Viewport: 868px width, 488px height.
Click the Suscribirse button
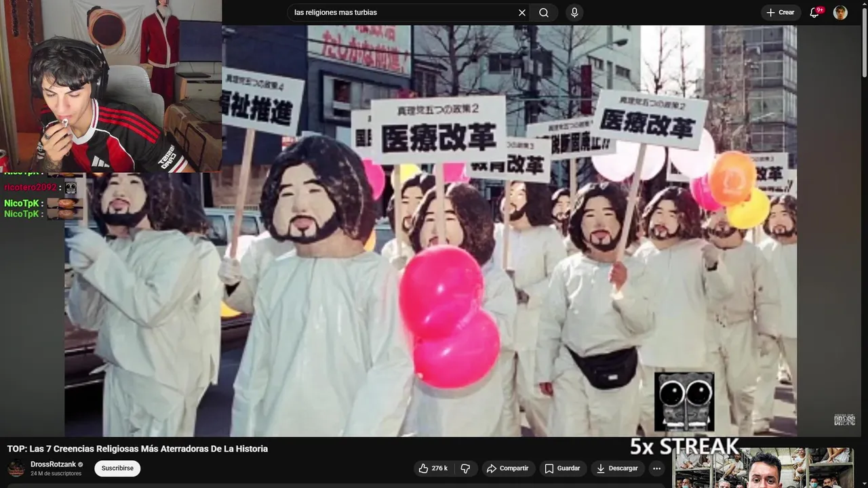point(117,468)
